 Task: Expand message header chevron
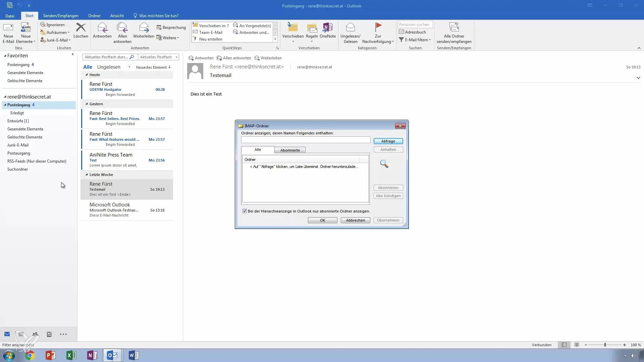pos(638,78)
